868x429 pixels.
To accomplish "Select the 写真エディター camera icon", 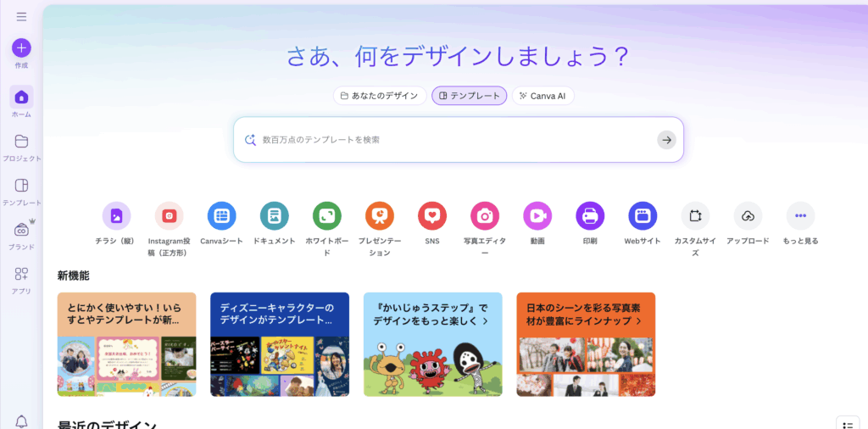I will [485, 216].
